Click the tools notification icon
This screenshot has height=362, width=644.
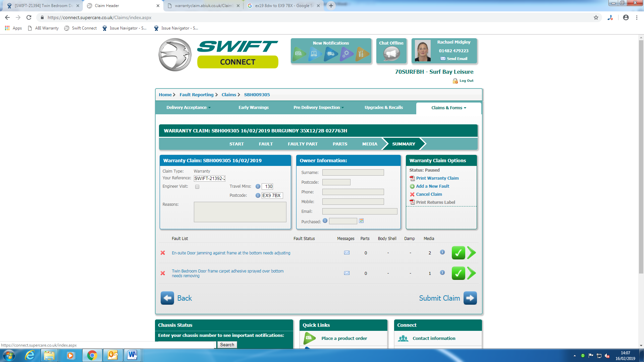(361, 54)
